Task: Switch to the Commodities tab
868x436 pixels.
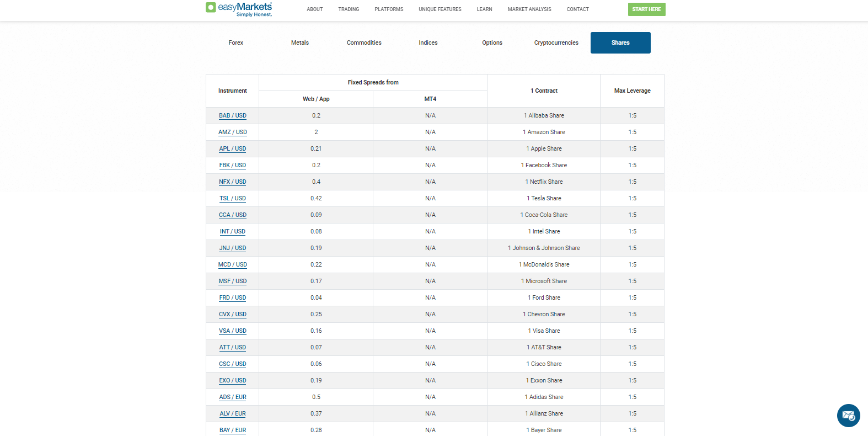Action: click(364, 42)
